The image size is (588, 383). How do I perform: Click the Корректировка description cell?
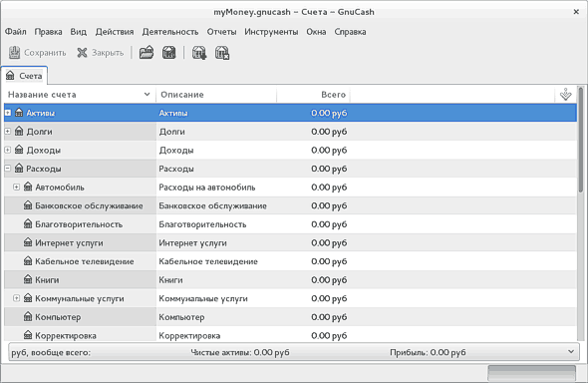tap(189, 335)
